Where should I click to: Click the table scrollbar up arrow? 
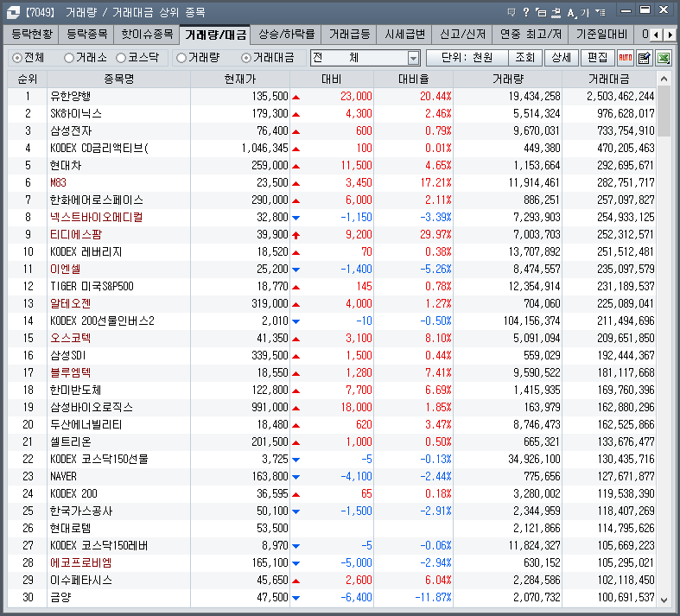click(x=664, y=79)
